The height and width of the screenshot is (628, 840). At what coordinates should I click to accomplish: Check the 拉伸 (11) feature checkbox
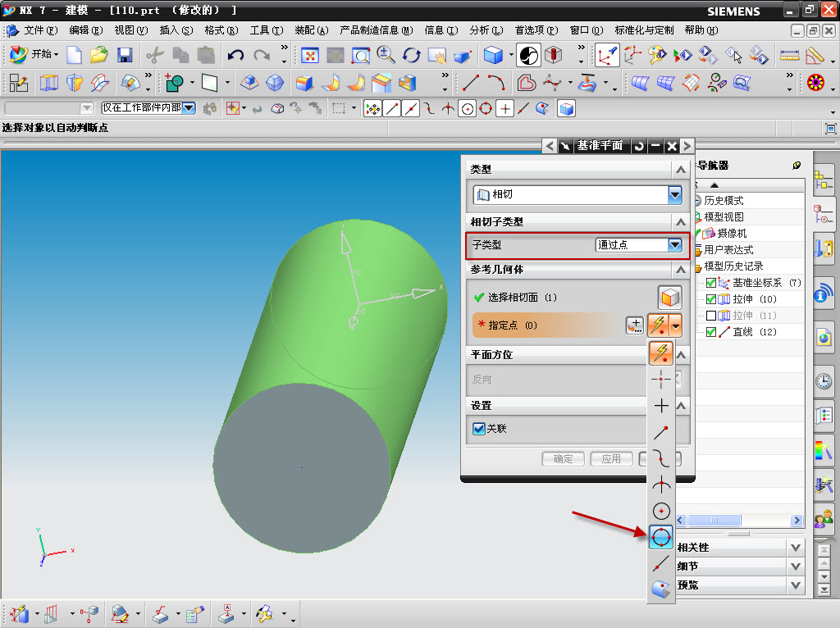(711, 316)
